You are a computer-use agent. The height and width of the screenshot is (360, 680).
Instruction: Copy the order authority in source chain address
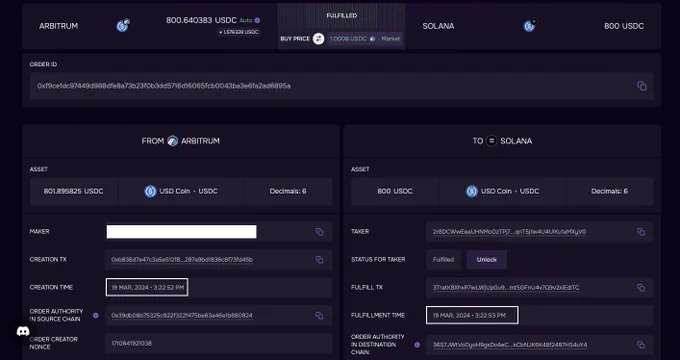(x=319, y=316)
